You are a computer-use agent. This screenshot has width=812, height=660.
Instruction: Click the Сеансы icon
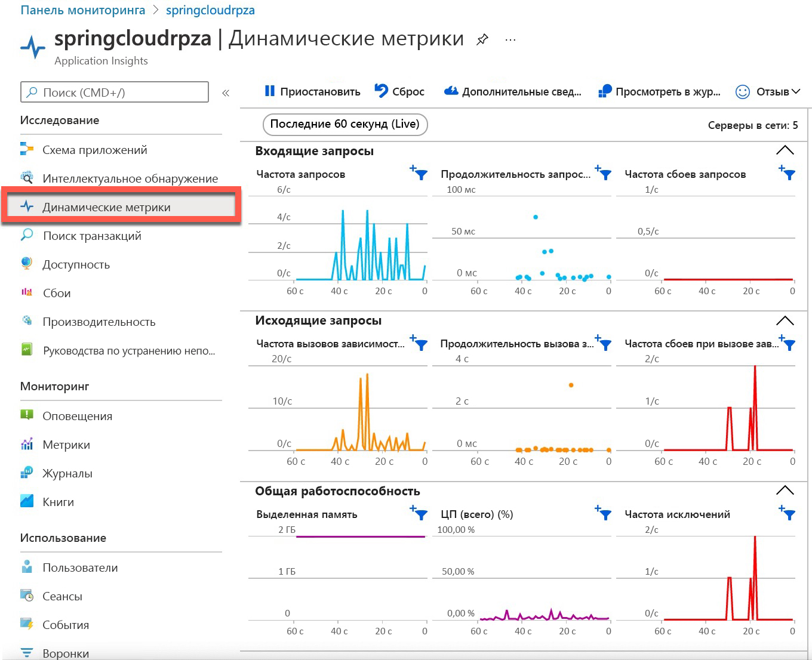point(27,596)
